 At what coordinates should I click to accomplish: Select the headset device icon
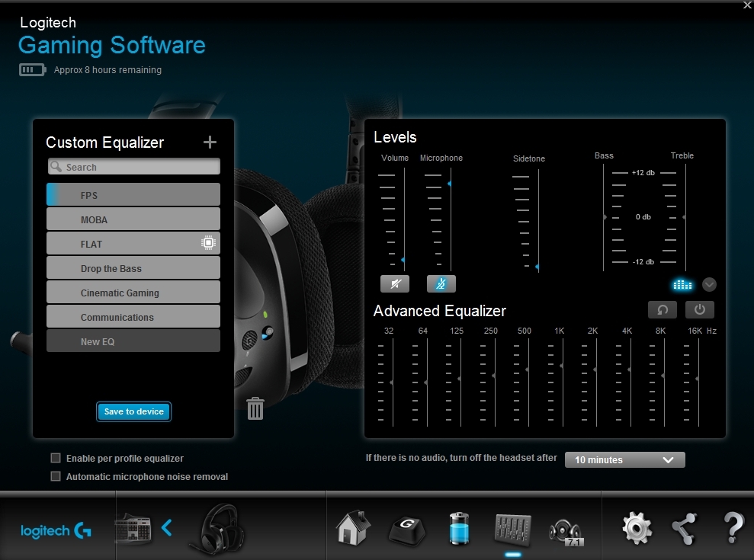tap(217, 528)
